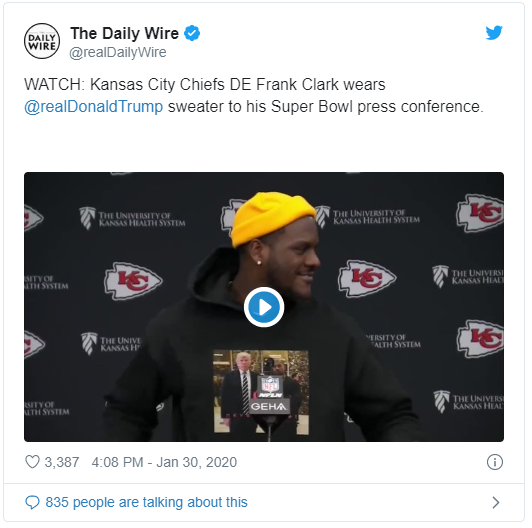Open the Twitter bird logo
532x528 pixels.
coord(494,33)
